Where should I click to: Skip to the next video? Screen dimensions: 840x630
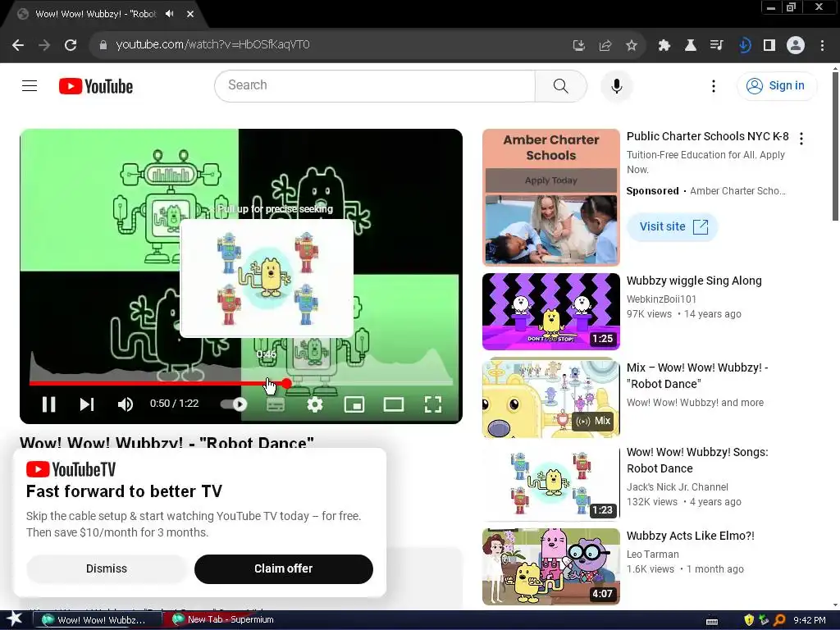click(x=87, y=404)
